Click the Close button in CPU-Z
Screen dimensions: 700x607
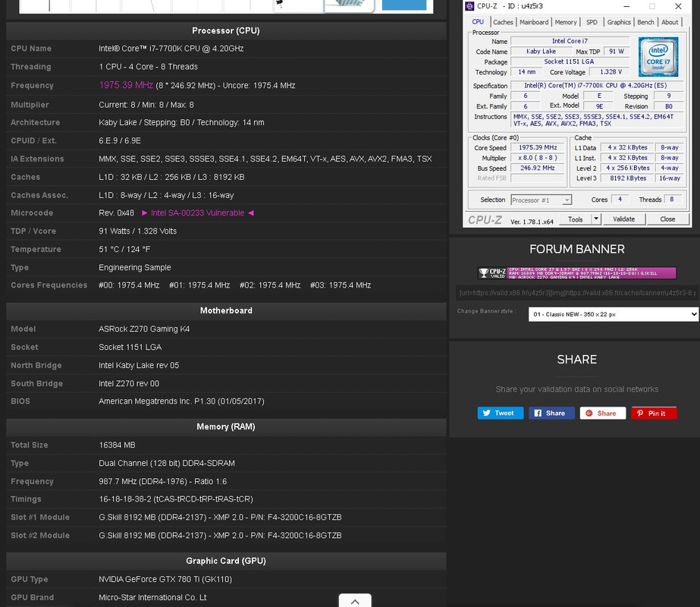tap(667, 219)
